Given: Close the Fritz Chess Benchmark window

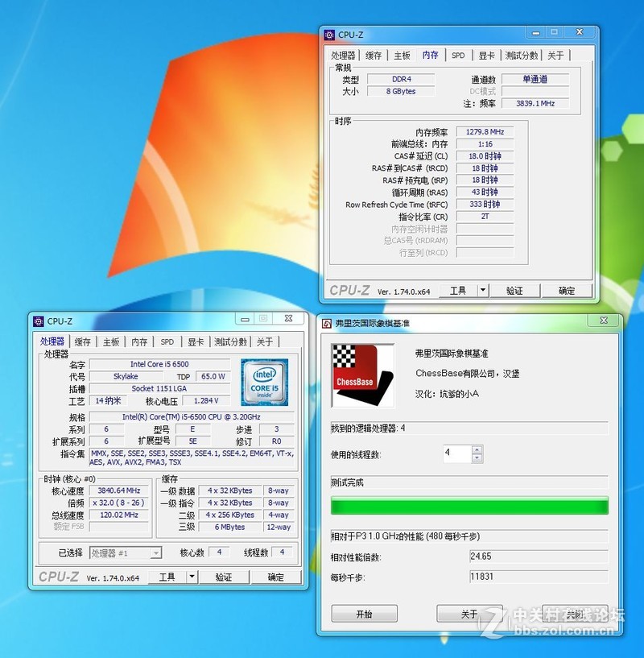Looking at the screenshot, I should coord(604,321).
